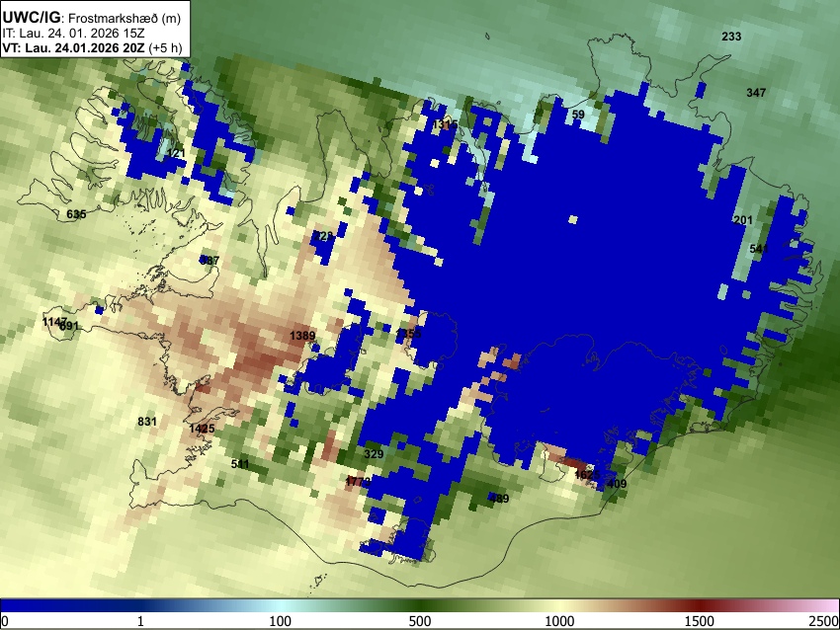Image resolution: width=840 pixels, height=630 pixels.
Task: Click the 1355 value label
Action: click(x=408, y=334)
